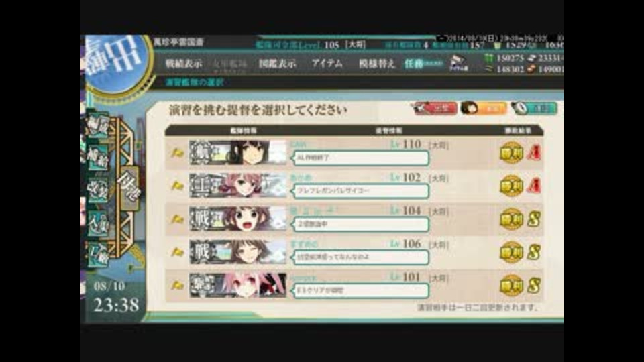The height and width of the screenshot is (362, 644).
Task: Open the 工廠 factory icon
Action: [97, 255]
